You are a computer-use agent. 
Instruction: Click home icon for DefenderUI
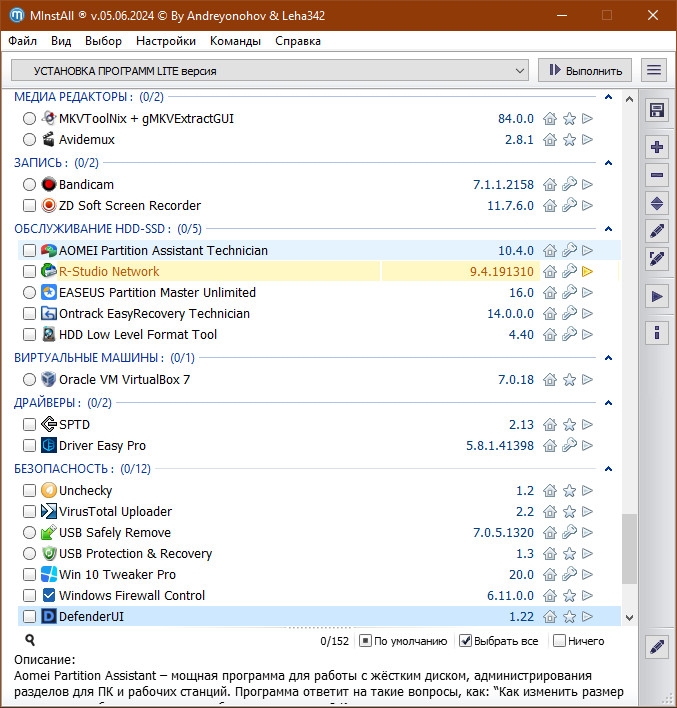coord(550,616)
